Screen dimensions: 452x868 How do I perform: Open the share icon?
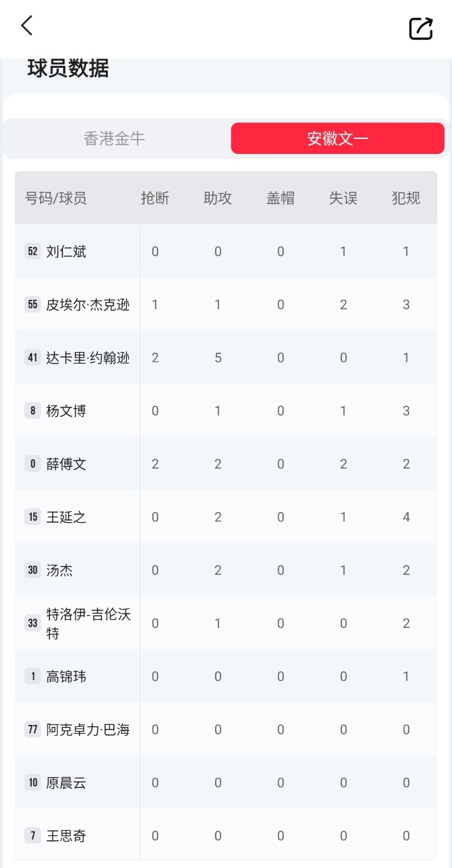tap(421, 28)
